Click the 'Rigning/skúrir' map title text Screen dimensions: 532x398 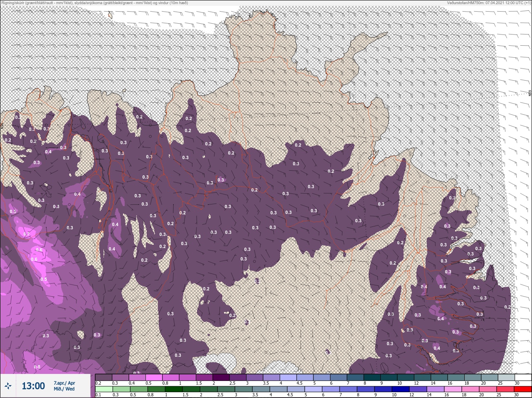94,3
